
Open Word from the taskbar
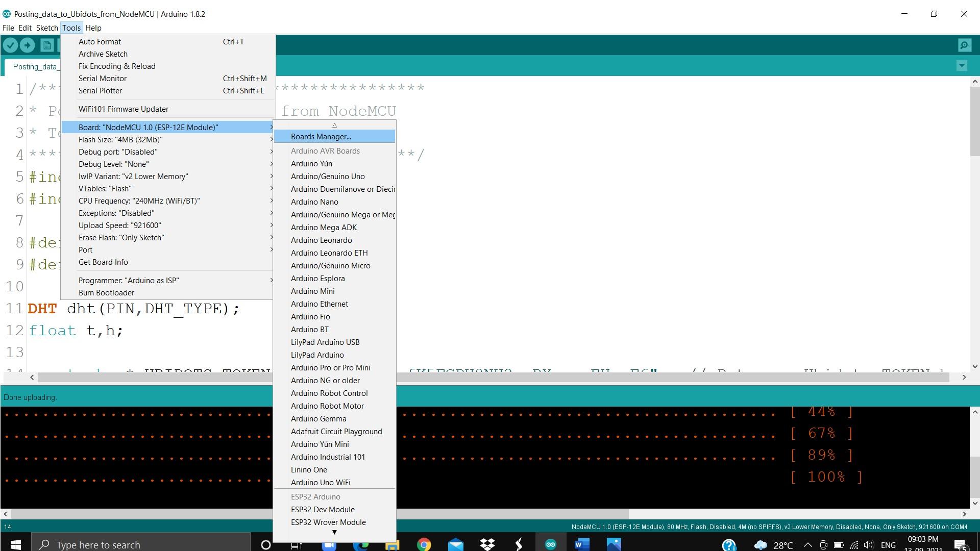click(582, 545)
